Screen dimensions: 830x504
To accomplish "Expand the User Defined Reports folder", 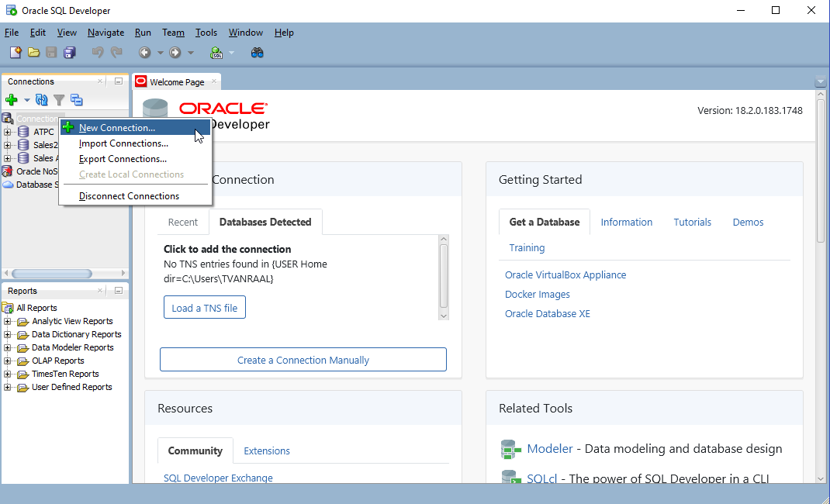I will [8, 387].
